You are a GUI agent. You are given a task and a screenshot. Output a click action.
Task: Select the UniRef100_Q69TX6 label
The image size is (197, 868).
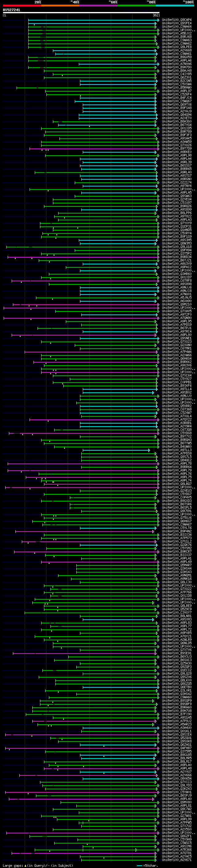tap(177, 104)
